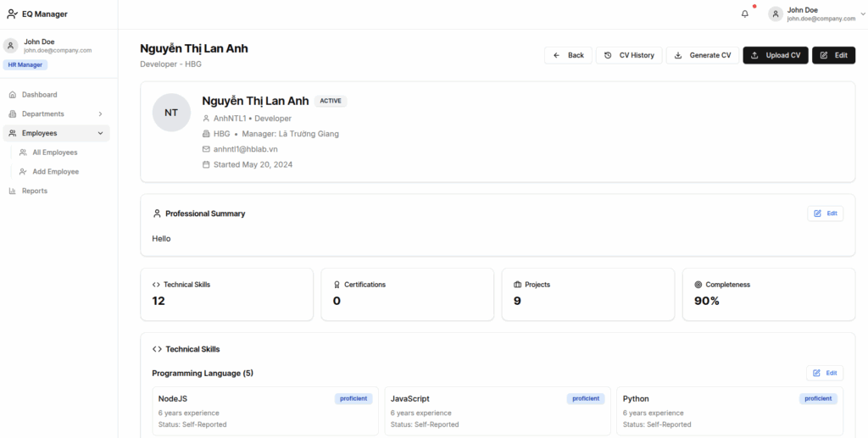Open Reports from the sidebar
Screen dimensions: 868x438
click(x=34, y=191)
